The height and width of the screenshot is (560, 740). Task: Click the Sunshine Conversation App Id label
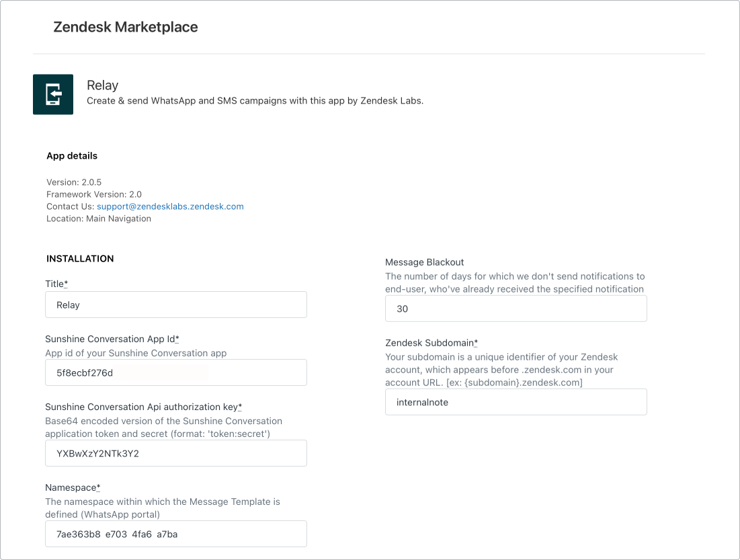tap(112, 339)
